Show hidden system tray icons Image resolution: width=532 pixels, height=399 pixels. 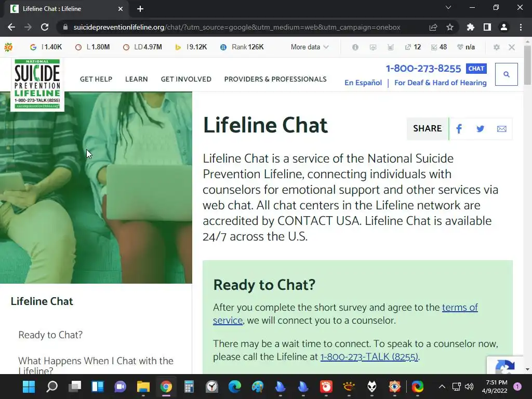click(442, 387)
